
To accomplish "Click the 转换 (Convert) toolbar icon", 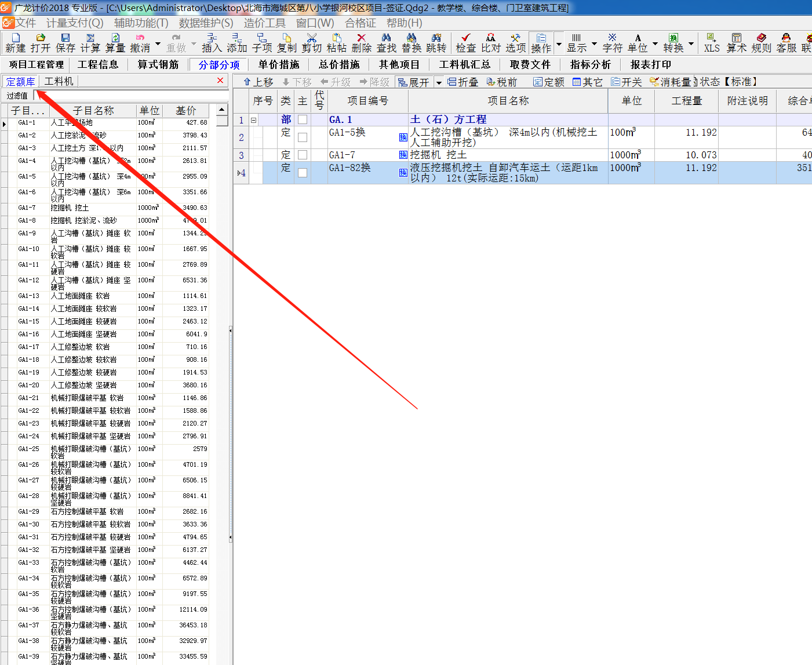I will click(673, 43).
